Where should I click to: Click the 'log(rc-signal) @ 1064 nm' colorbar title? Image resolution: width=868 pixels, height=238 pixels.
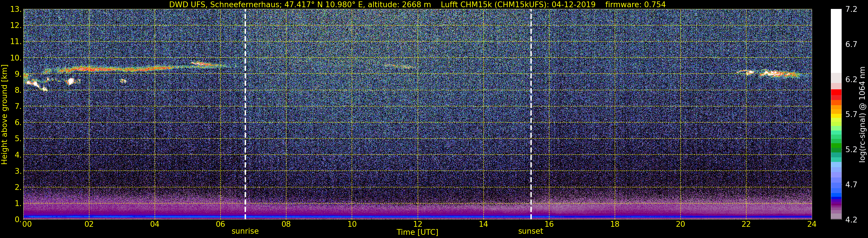(x=862, y=114)
